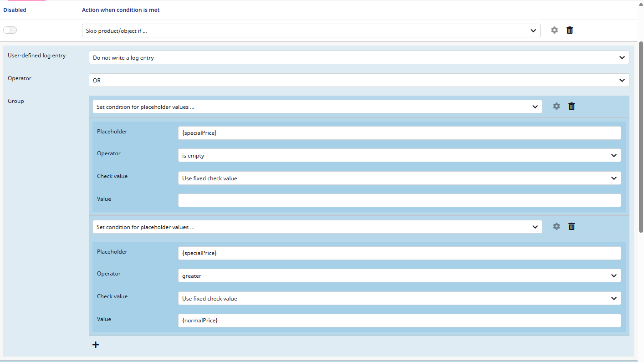
Task: Expand the User-defined log entry dropdown
Action: point(358,58)
